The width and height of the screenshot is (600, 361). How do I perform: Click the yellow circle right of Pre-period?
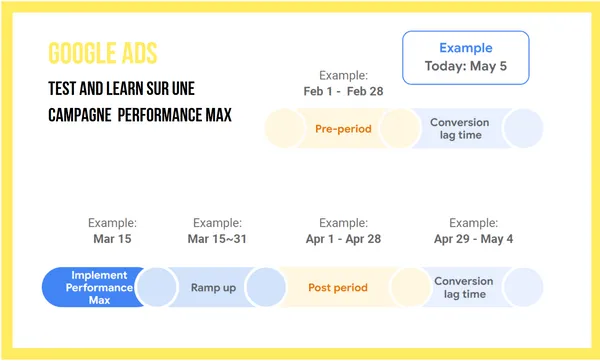pos(400,128)
